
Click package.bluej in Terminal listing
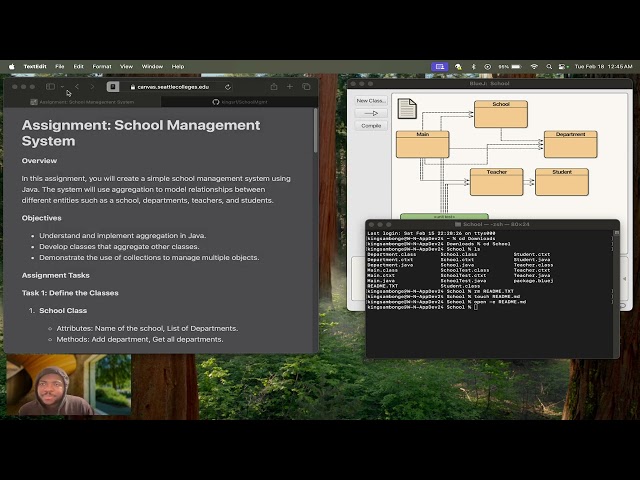tap(533, 281)
